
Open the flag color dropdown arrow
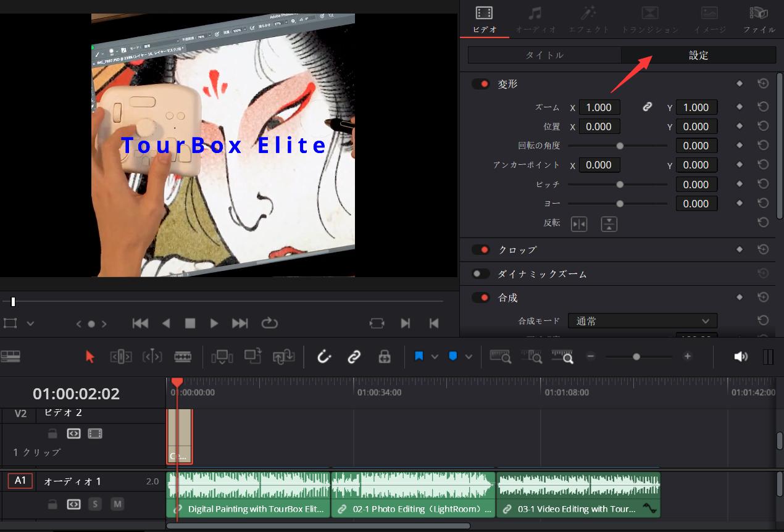(435, 357)
